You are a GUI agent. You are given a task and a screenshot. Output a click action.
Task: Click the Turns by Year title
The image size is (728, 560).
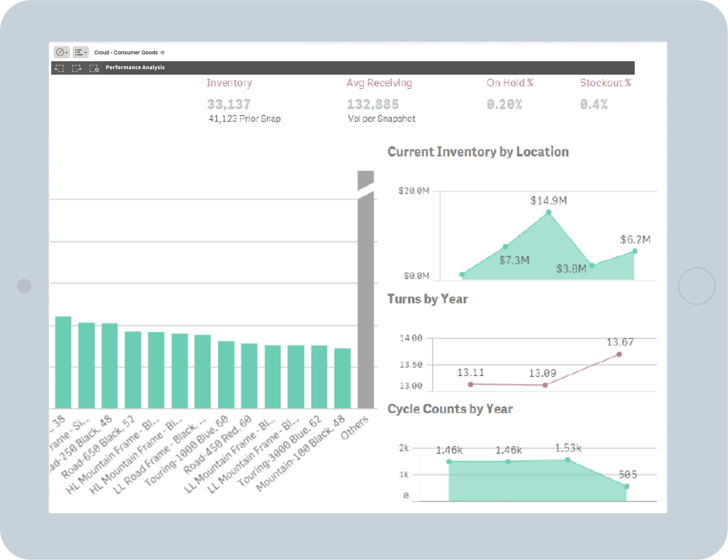pos(427,299)
